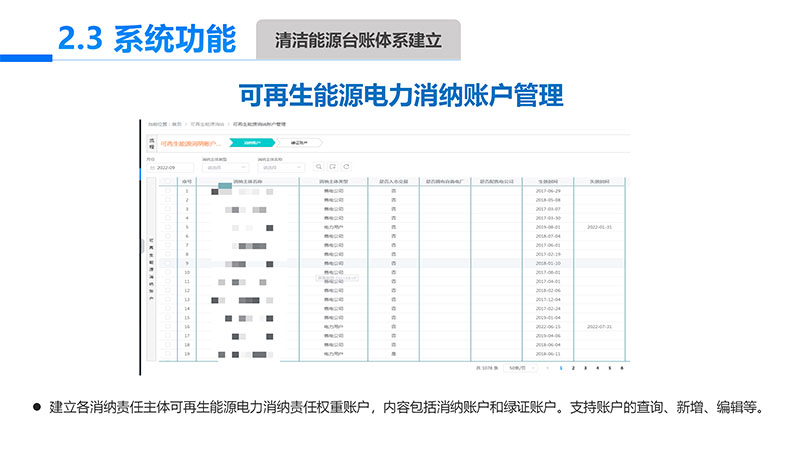Go to page 4 in pagination

click(597, 368)
